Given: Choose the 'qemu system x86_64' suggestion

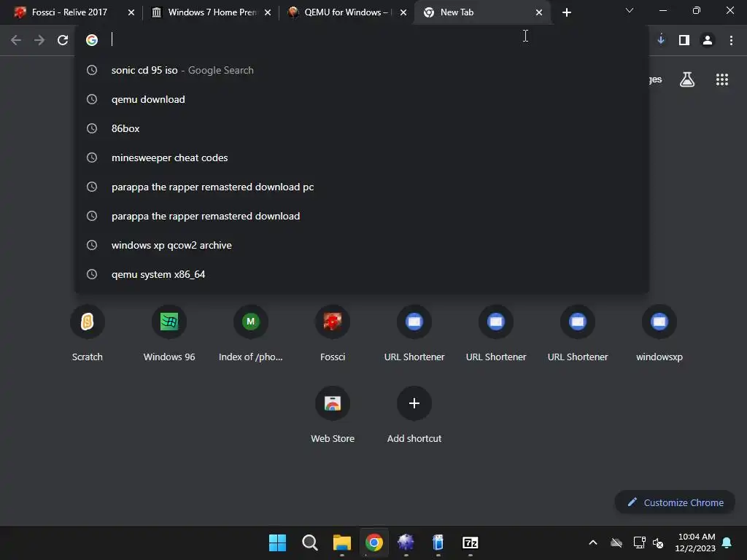Looking at the screenshot, I should (x=362, y=274).
